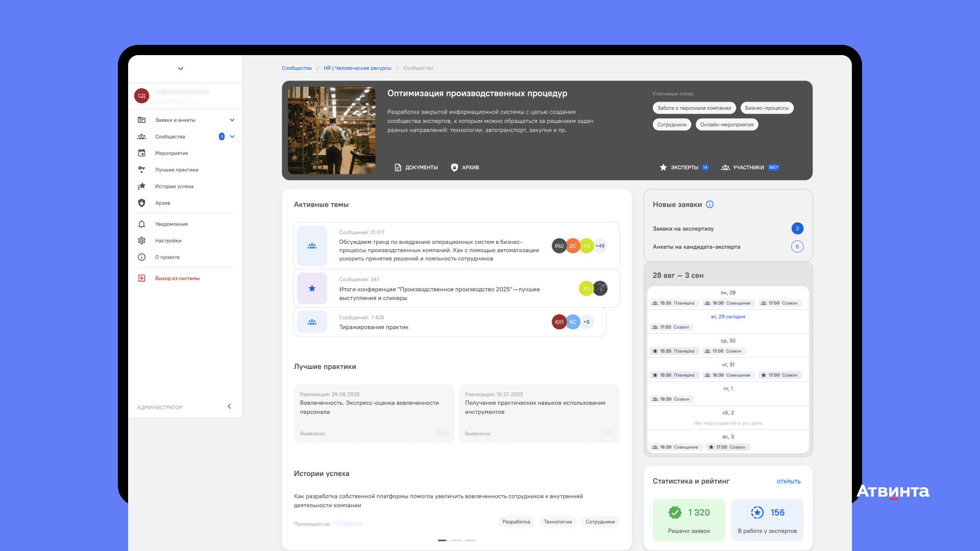Click the Эксперты star icon

pyautogui.click(x=663, y=167)
